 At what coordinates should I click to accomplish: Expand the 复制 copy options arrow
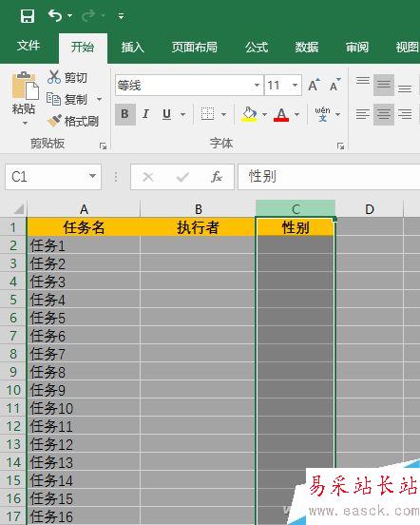click(99, 99)
